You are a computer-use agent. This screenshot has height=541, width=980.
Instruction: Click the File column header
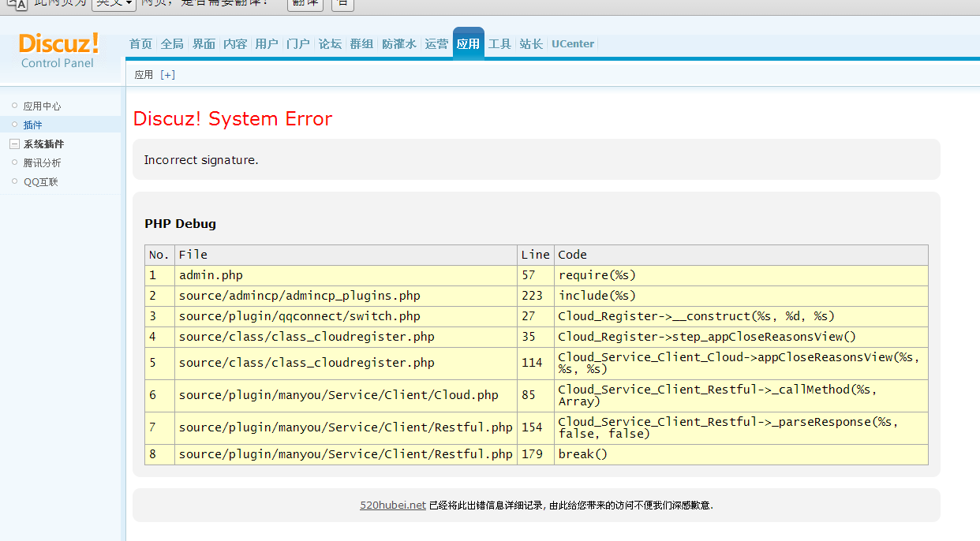[x=346, y=255]
